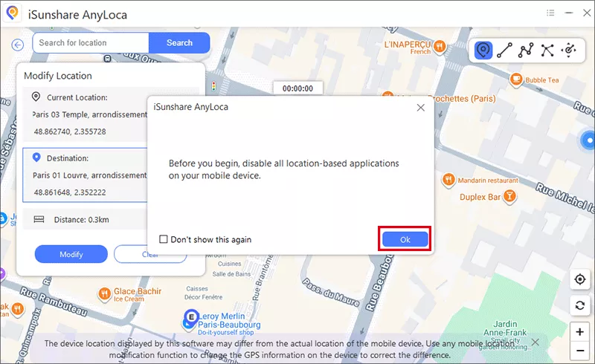
Task: Minimize the AnyLoca window
Action: point(568,13)
